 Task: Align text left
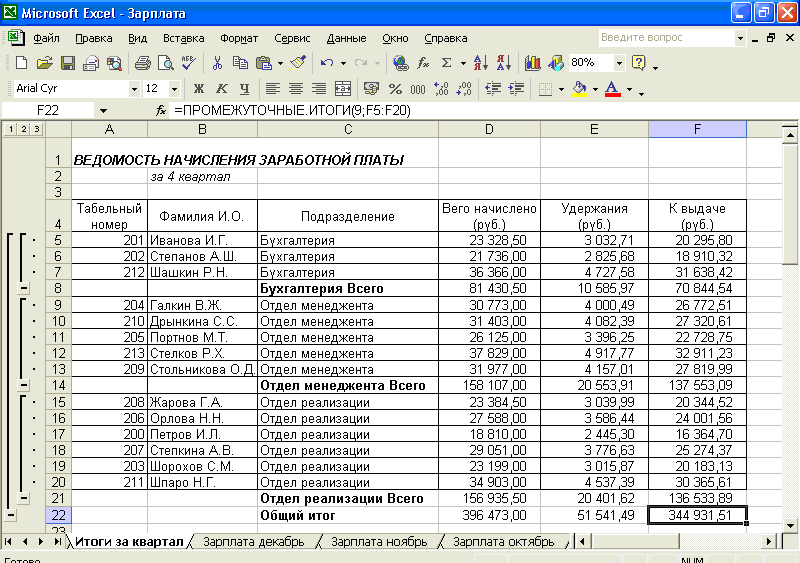273,89
